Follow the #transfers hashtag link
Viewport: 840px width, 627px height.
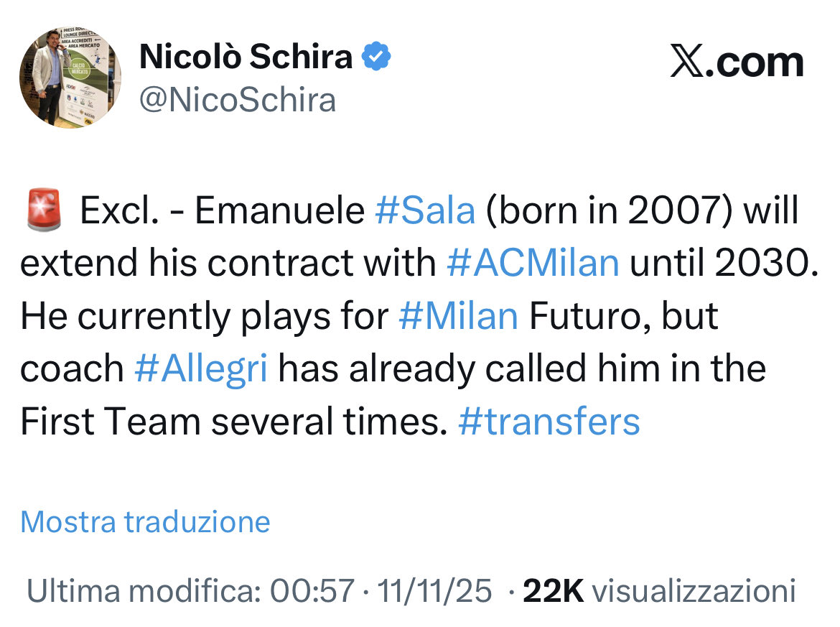549,422
